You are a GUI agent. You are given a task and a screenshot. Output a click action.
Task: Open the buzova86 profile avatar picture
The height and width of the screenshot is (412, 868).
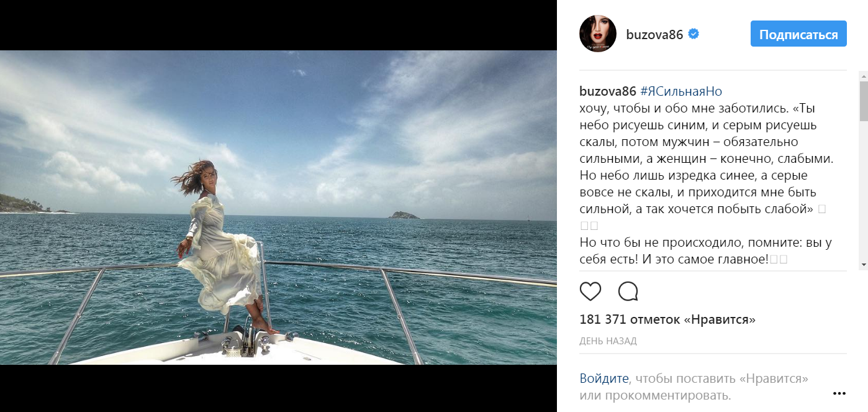point(598,34)
